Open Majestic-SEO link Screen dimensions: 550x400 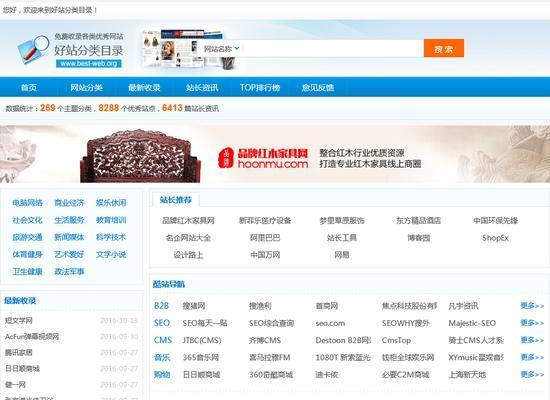click(472, 323)
